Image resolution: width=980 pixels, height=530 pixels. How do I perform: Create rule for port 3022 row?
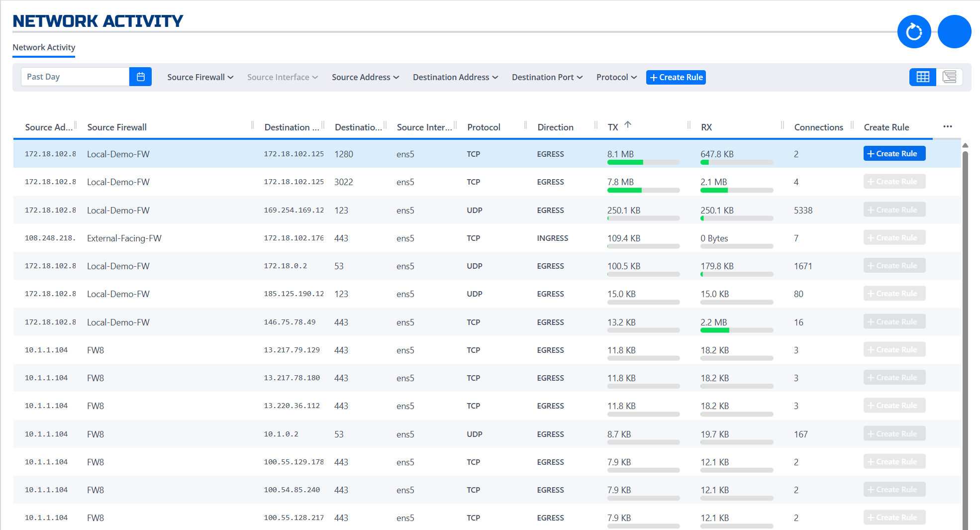pos(894,182)
